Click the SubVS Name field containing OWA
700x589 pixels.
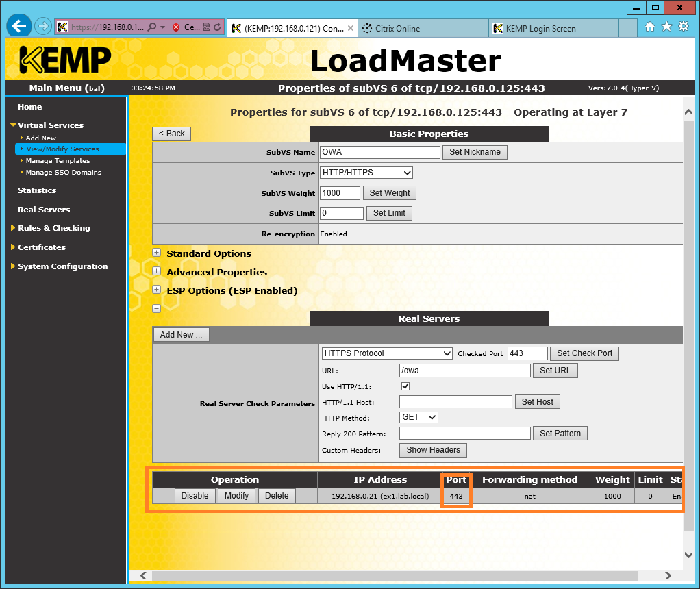[380, 152]
